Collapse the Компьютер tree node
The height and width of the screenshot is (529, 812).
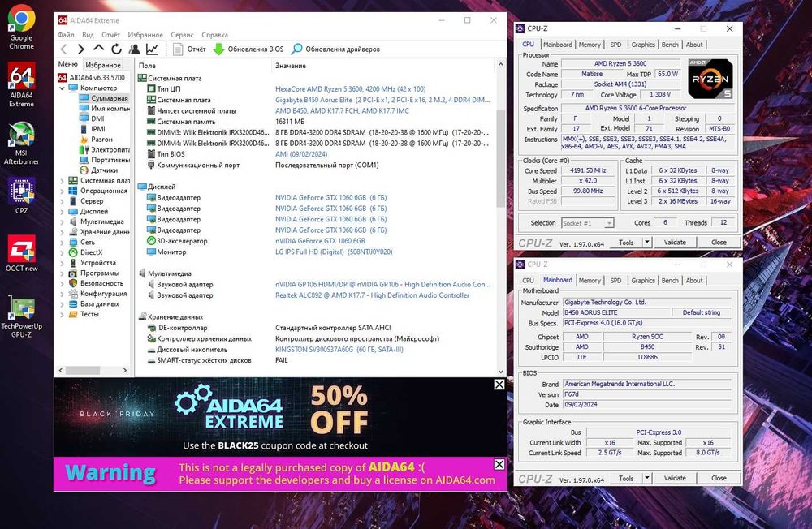tap(63, 88)
